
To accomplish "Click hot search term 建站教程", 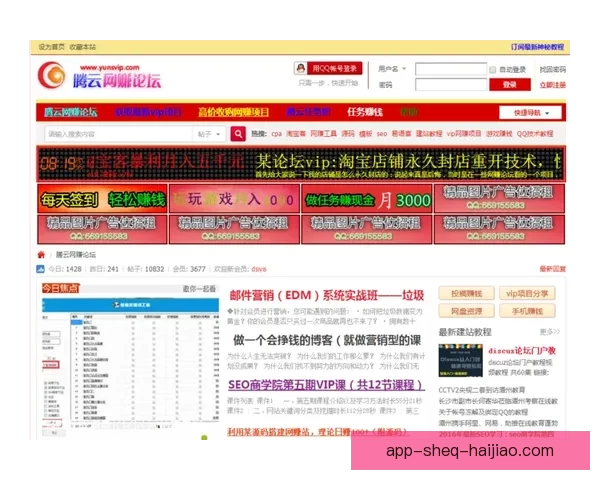I will [x=429, y=134].
